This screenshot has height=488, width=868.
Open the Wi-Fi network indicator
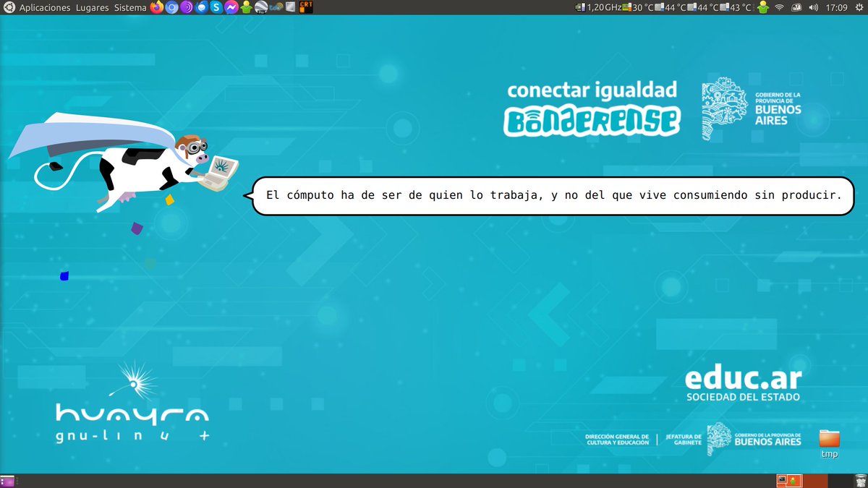coord(779,8)
